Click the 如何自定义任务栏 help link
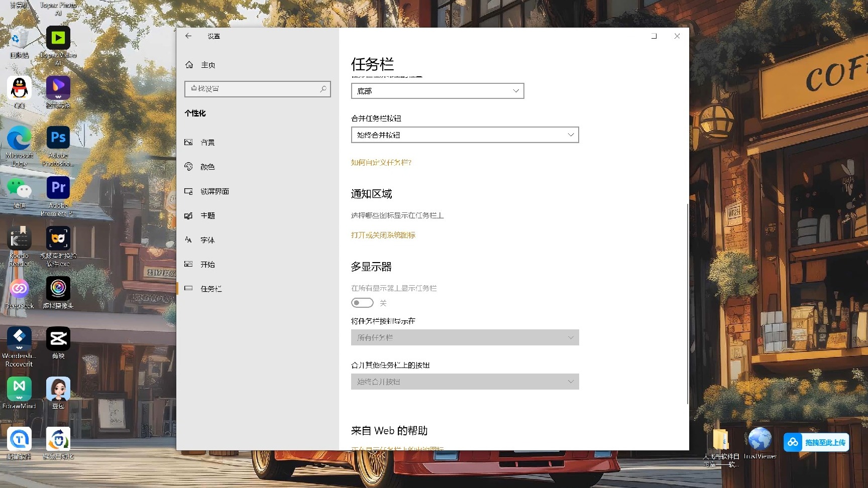 pyautogui.click(x=381, y=163)
